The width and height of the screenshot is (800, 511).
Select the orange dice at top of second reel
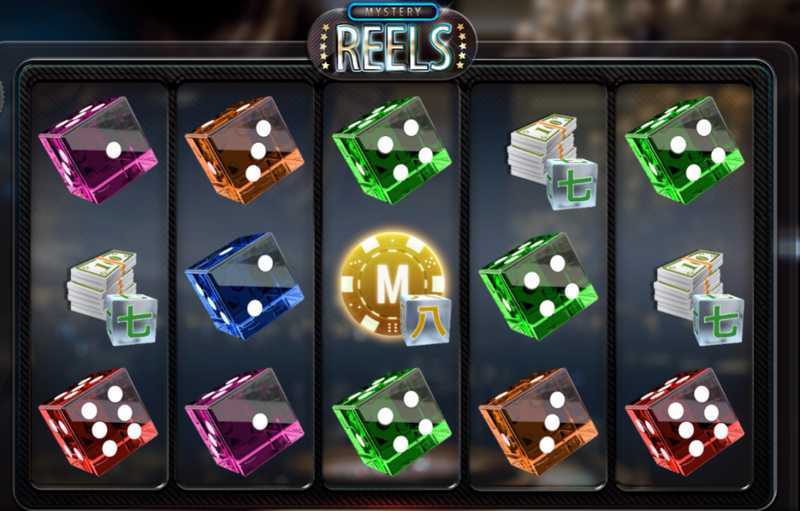(244, 150)
